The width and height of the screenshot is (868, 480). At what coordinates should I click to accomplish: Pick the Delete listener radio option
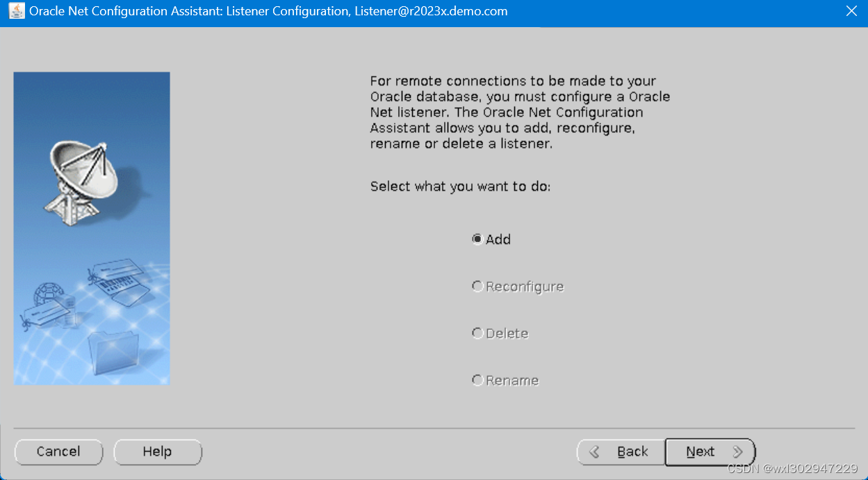tap(500, 334)
